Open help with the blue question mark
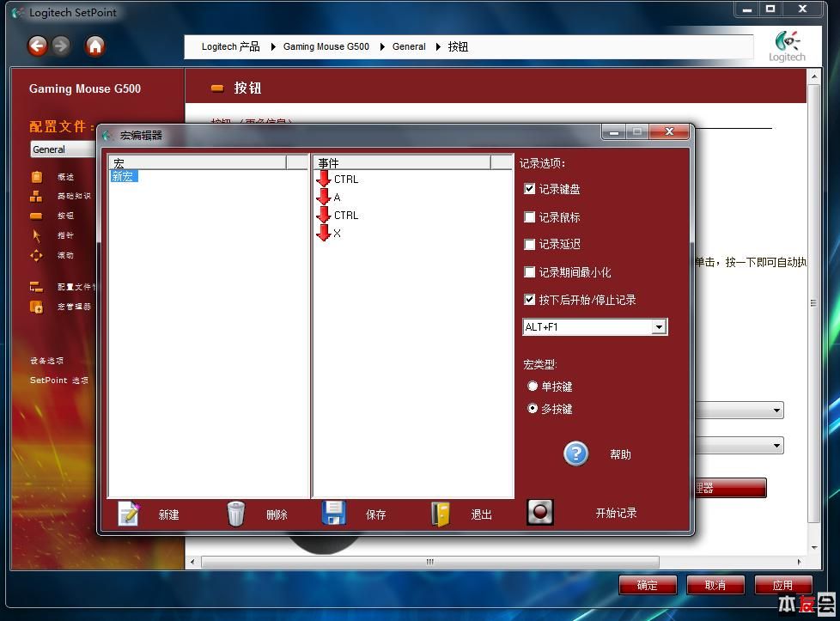Image resolution: width=840 pixels, height=621 pixels. (576, 454)
